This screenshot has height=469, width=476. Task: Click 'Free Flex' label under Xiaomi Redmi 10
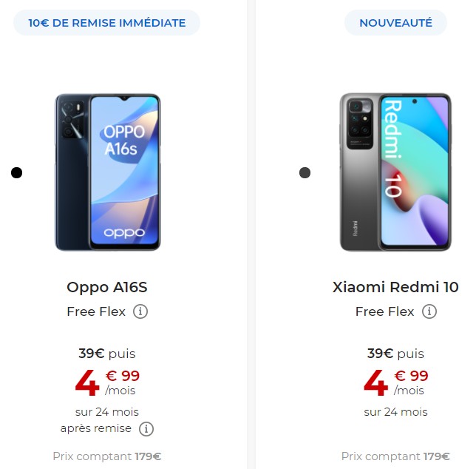pyautogui.click(x=384, y=311)
